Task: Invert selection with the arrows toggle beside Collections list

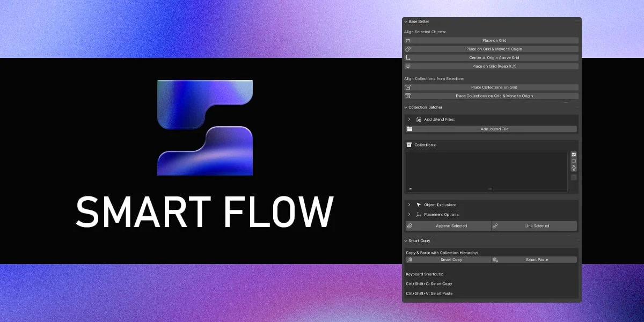Action: pyautogui.click(x=574, y=169)
